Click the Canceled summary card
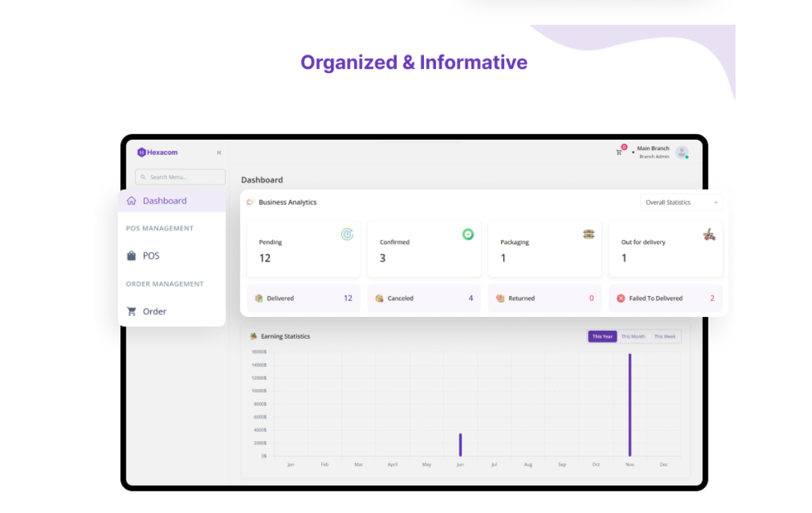Screen dimensions: 812x513 click(424, 298)
